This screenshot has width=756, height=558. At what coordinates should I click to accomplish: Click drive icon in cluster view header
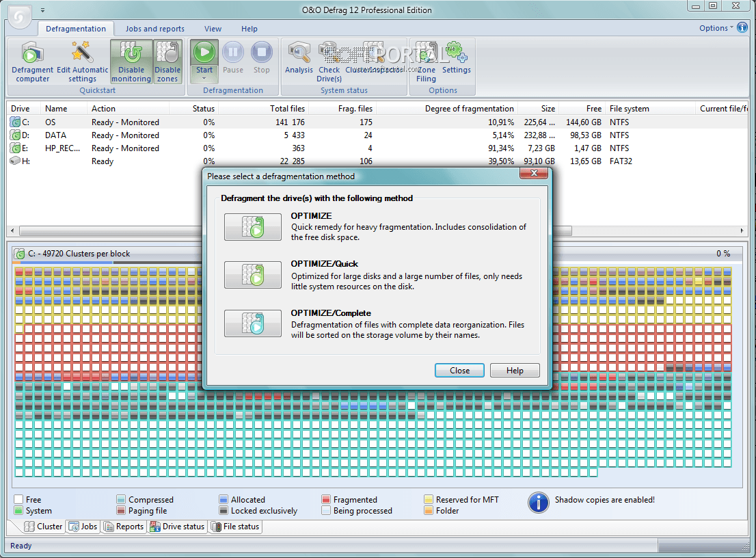[x=19, y=254]
